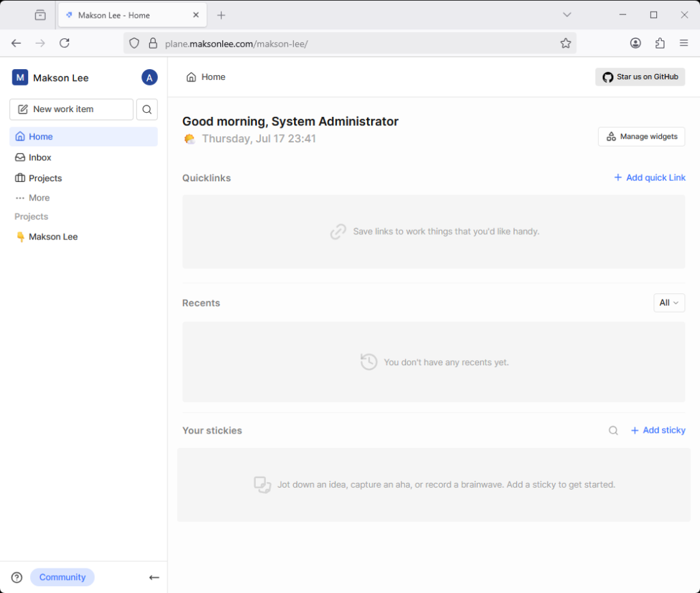Click the link icon in Quicklinks placeholder
Image resolution: width=700 pixels, height=593 pixels.
(x=338, y=232)
